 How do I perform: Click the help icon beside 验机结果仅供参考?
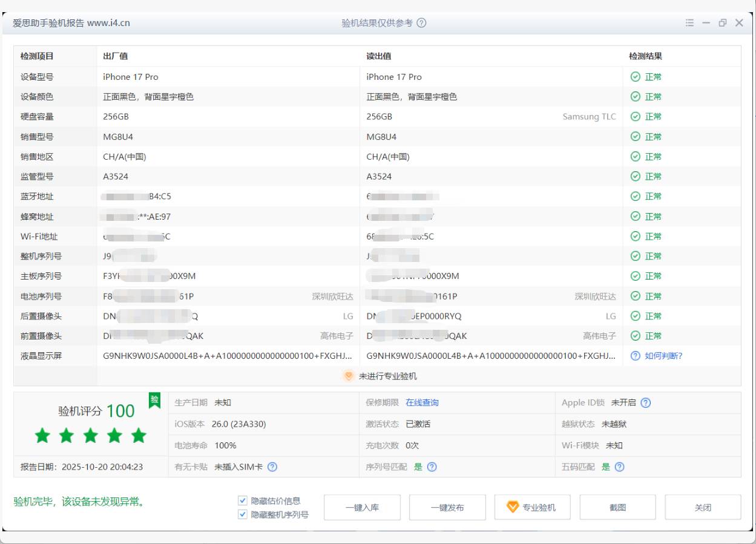[x=421, y=23]
